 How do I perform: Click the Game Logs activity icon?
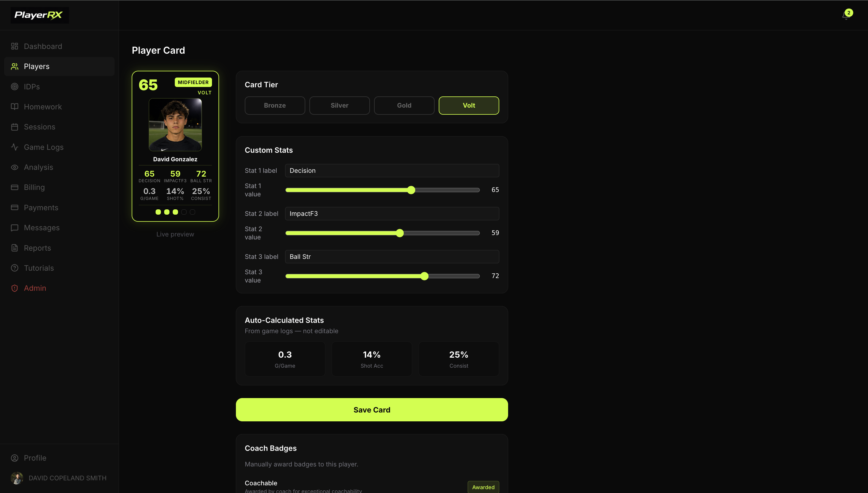(14, 147)
